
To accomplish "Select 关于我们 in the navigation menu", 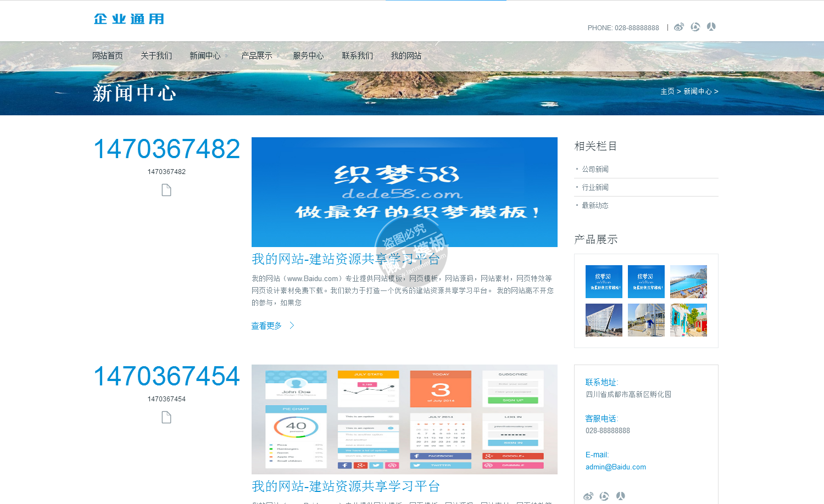I will pyautogui.click(x=156, y=55).
